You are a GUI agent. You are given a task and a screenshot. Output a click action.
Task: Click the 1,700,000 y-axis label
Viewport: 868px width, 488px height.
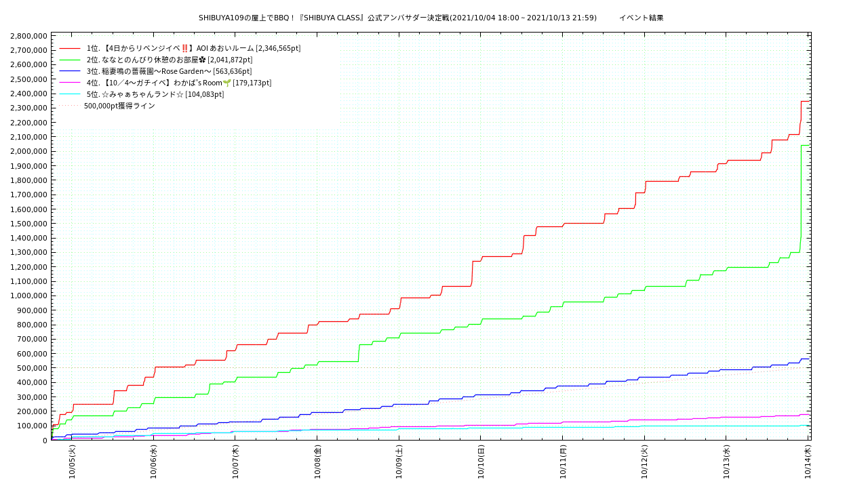click(29, 195)
